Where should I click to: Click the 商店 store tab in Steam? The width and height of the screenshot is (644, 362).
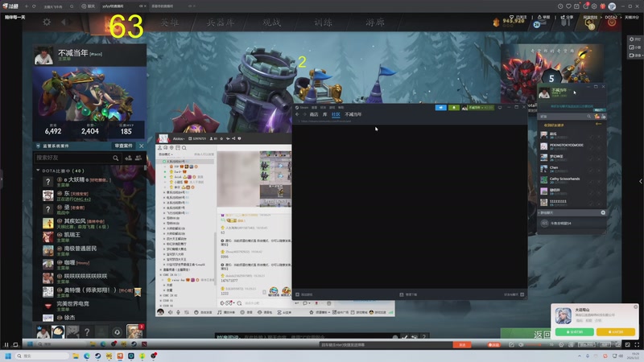[314, 114]
